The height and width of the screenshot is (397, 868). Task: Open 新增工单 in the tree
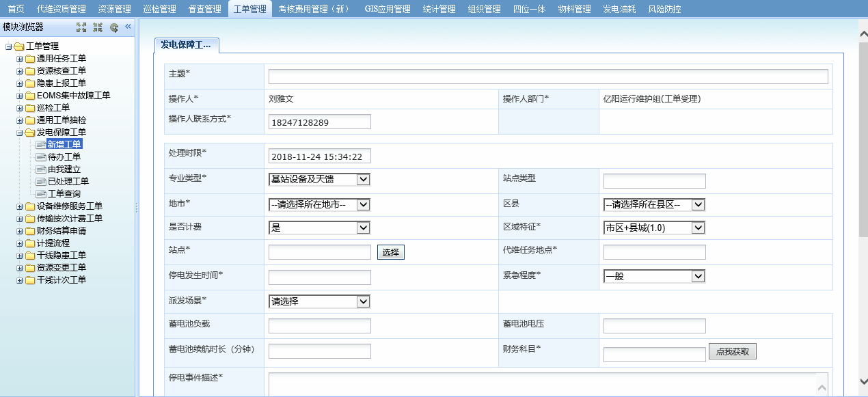pos(64,144)
